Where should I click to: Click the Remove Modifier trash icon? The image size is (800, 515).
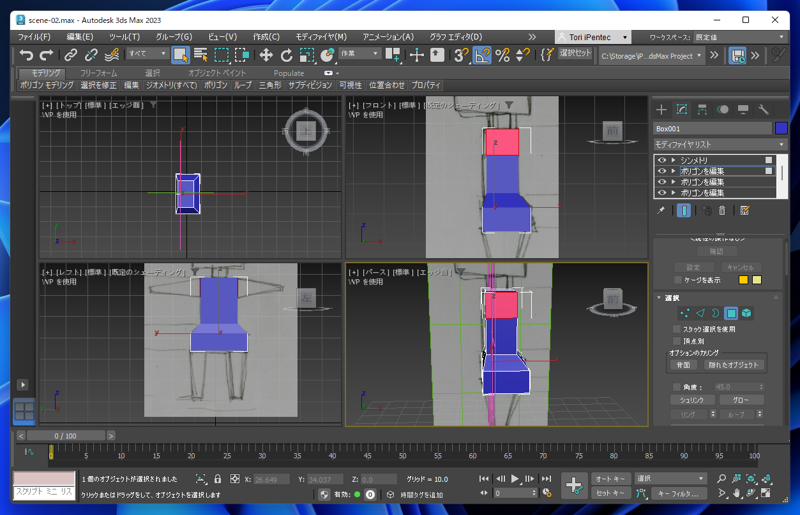coord(721,210)
